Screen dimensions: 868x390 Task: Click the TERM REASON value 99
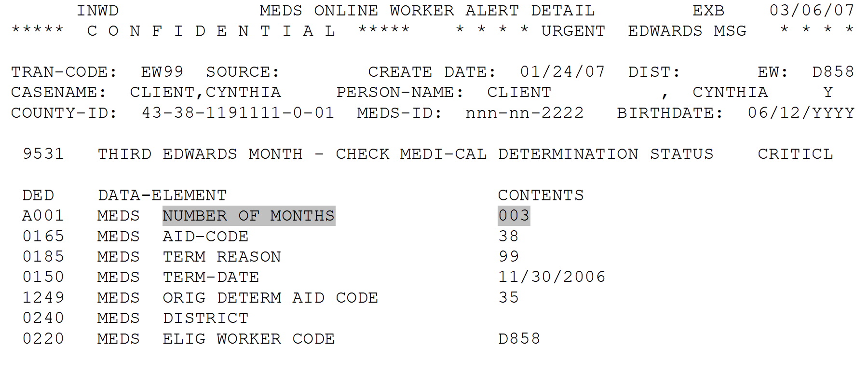509,257
